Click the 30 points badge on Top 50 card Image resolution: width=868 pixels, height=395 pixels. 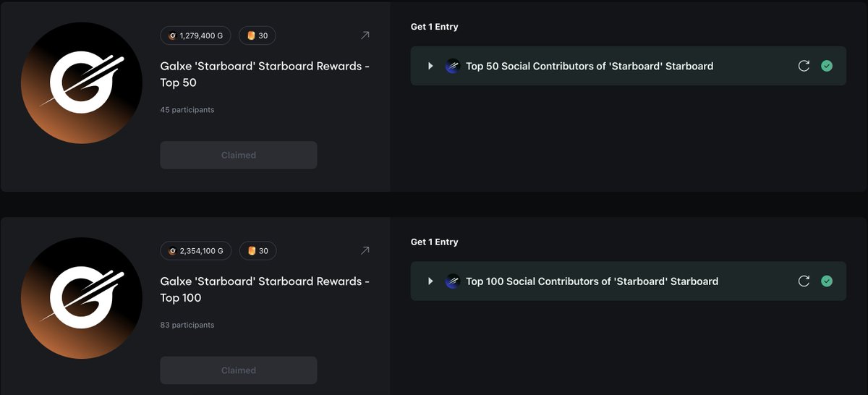click(258, 35)
